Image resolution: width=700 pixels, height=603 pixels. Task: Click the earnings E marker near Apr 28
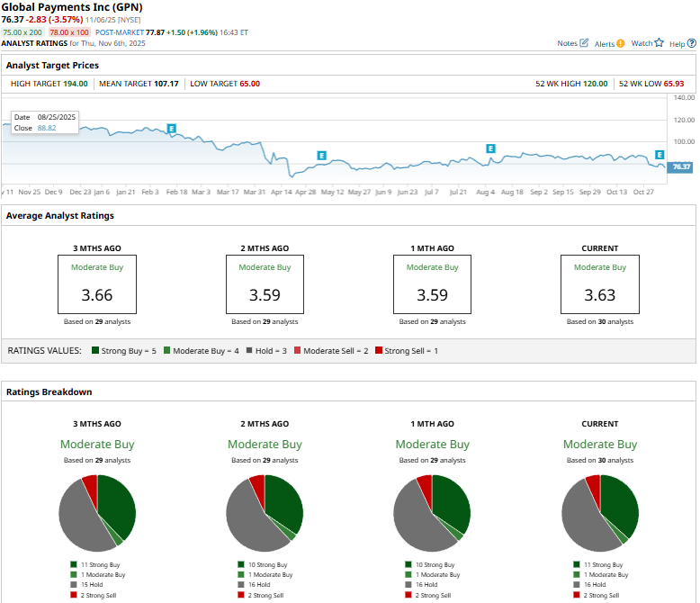pyautogui.click(x=320, y=156)
